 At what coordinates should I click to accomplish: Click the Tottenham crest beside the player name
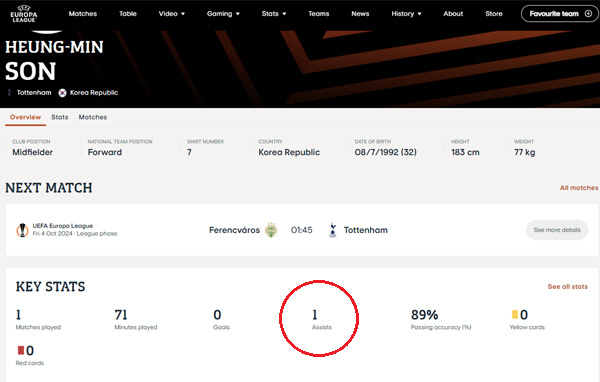click(x=9, y=93)
